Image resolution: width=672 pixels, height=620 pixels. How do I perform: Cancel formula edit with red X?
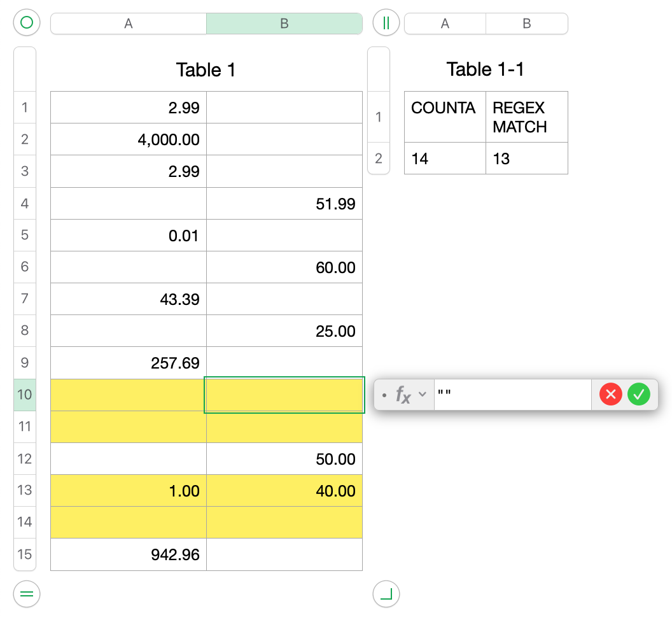coord(610,395)
